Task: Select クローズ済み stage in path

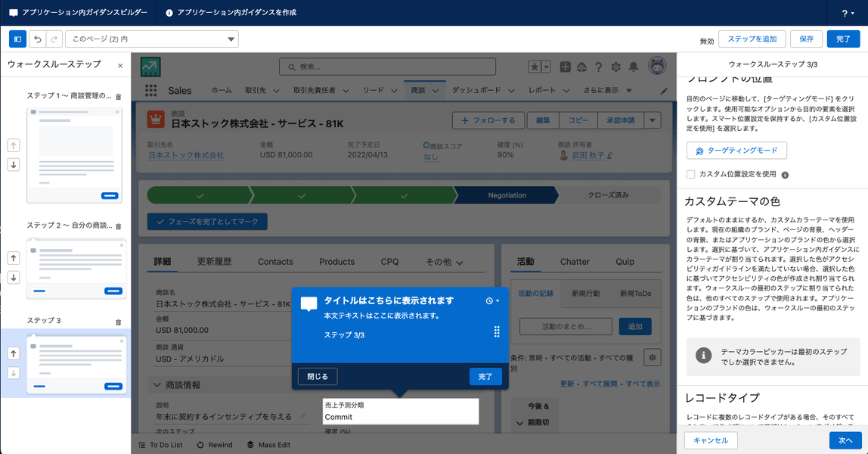Action: [x=608, y=195]
